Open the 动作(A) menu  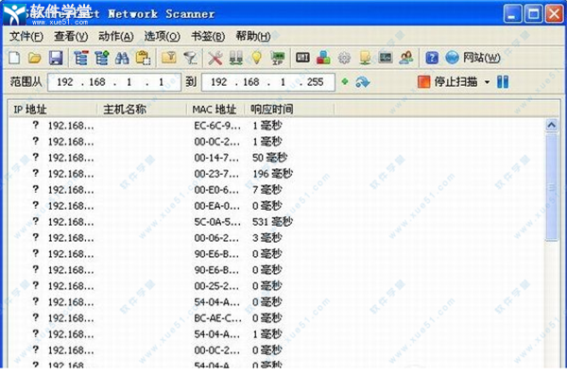coord(115,36)
